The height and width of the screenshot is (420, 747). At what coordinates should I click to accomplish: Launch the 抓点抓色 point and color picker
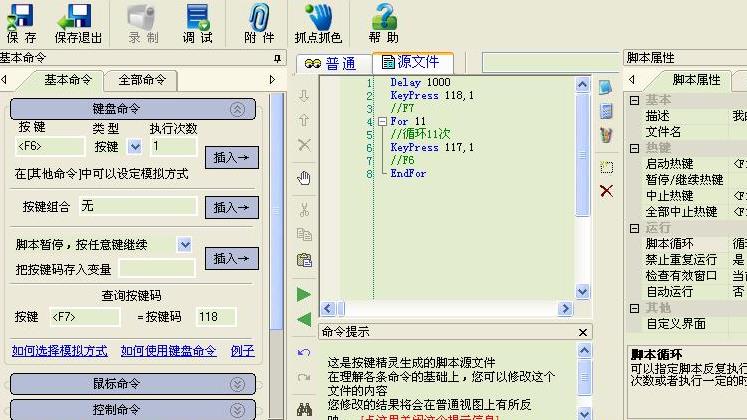[318, 23]
